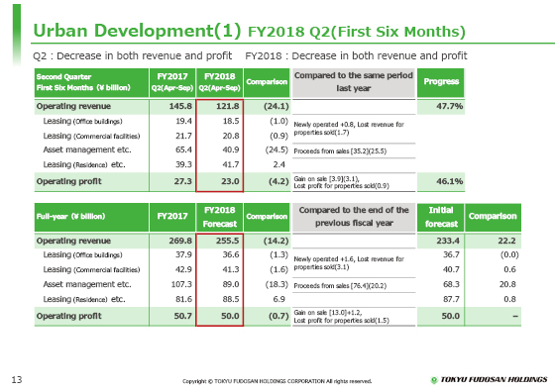Click the note 'Newly operated +0.8, Lost revenue'
This screenshot has height=392, width=555.
tap(349, 129)
